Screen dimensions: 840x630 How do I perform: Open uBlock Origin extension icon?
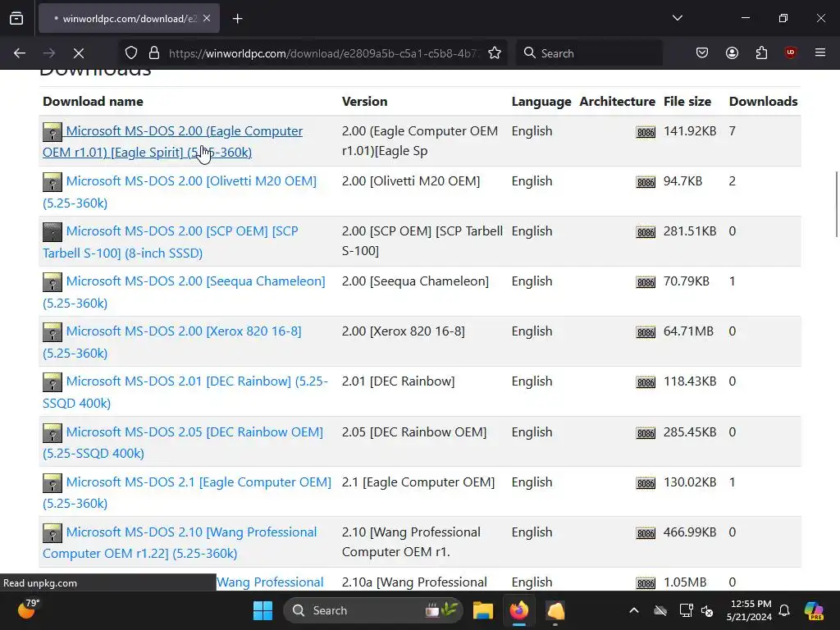[x=790, y=53]
